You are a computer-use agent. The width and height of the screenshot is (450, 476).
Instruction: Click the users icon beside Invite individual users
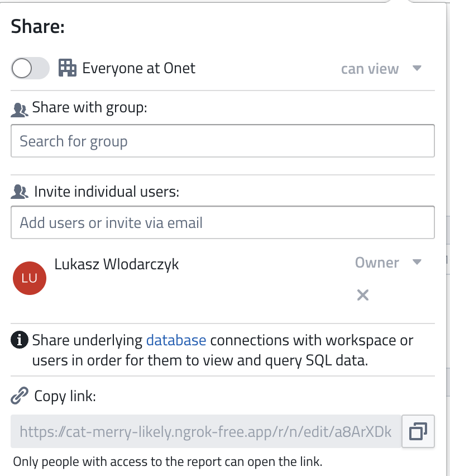click(20, 191)
